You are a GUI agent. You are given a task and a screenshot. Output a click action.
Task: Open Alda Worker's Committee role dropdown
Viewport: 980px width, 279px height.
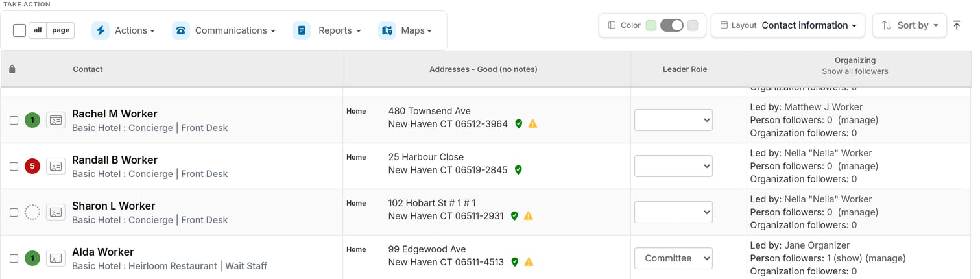click(x=673, y=258)
